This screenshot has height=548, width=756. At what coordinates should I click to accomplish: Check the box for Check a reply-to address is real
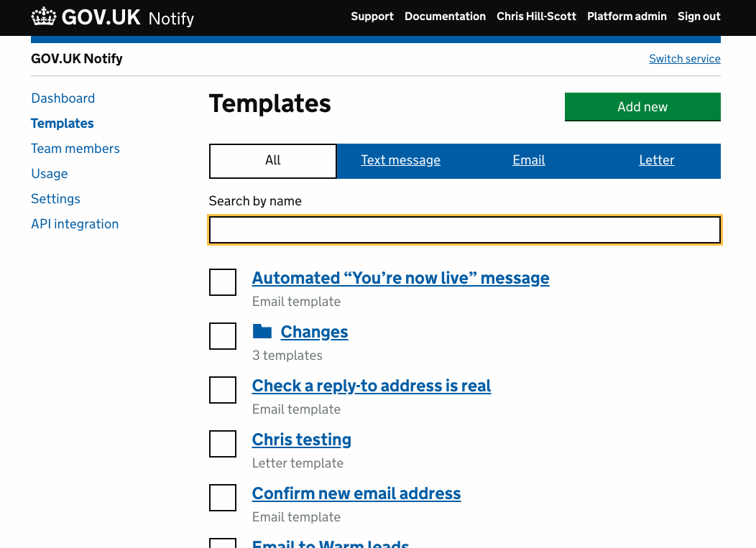(222, 390)
